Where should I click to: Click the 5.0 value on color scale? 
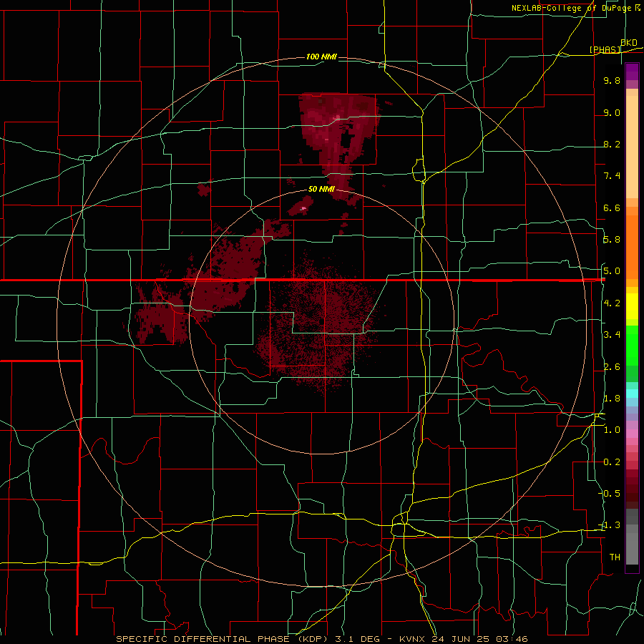pos(612,271)
